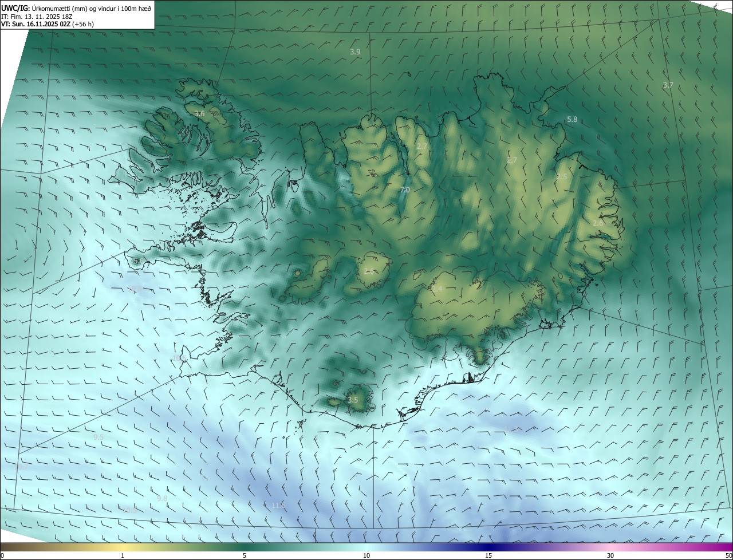This screenshot has width=733, height=560.
Task: Click the 'VT: Sun. 16.11.2025 02Z (+56 h)' line
Action: [x=48, y=24]
